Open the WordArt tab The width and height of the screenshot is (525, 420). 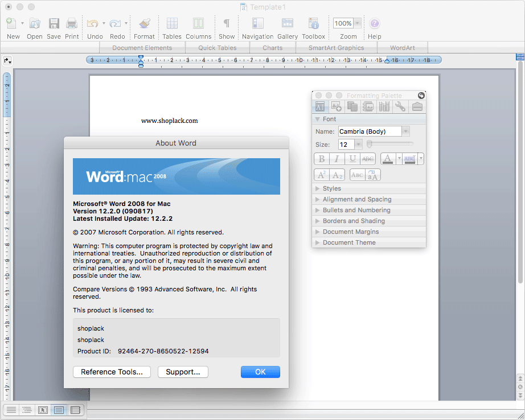pyautogui.click(x=403, y=48)
